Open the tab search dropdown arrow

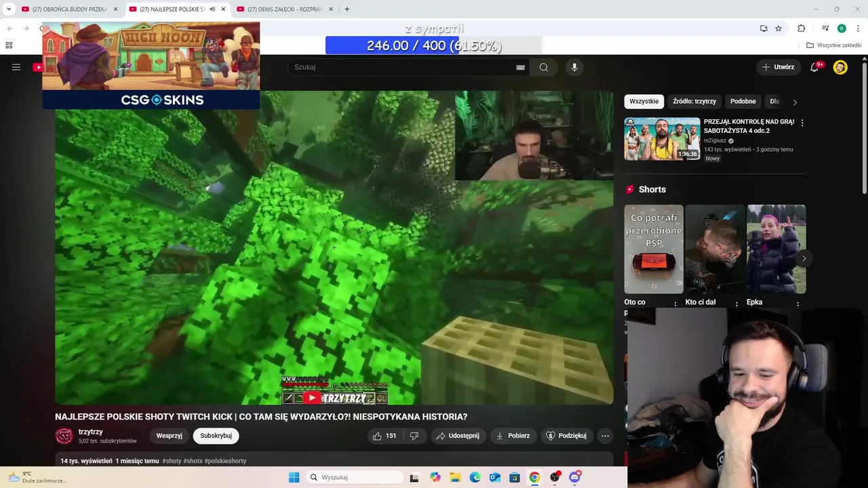pyautogui.click(x=9, y=9)
